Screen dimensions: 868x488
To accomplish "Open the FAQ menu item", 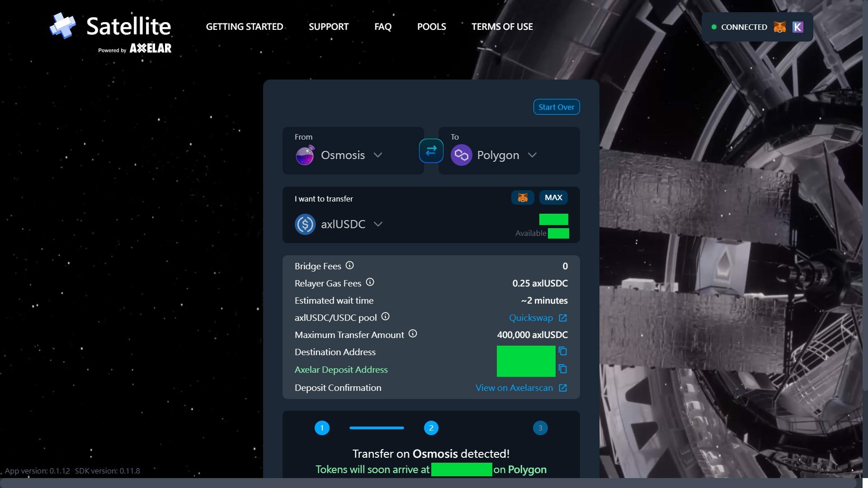I will pos(382,27).
